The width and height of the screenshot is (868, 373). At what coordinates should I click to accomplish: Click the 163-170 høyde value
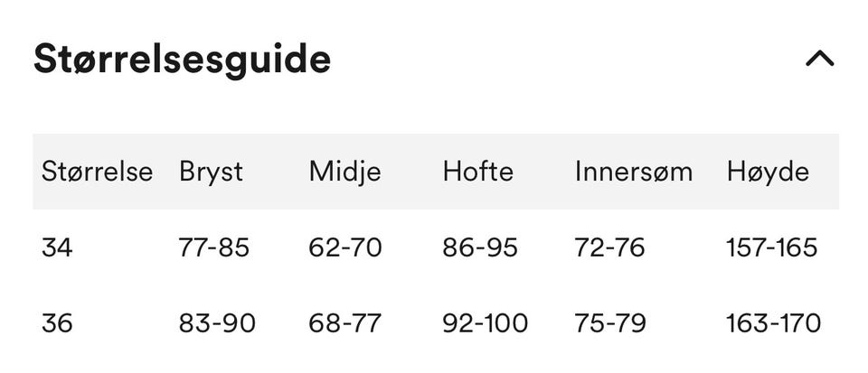pyautogui.click(x=774, y=323)
